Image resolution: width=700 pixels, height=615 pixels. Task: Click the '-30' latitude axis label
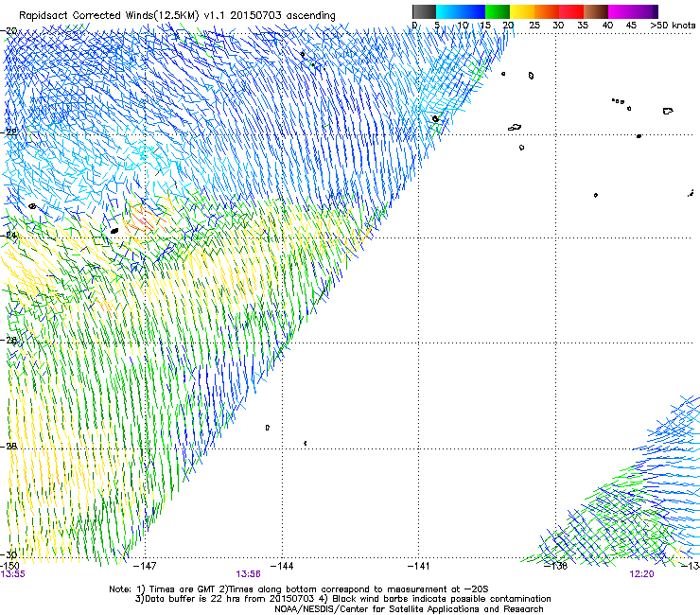(x=9, y=554)
